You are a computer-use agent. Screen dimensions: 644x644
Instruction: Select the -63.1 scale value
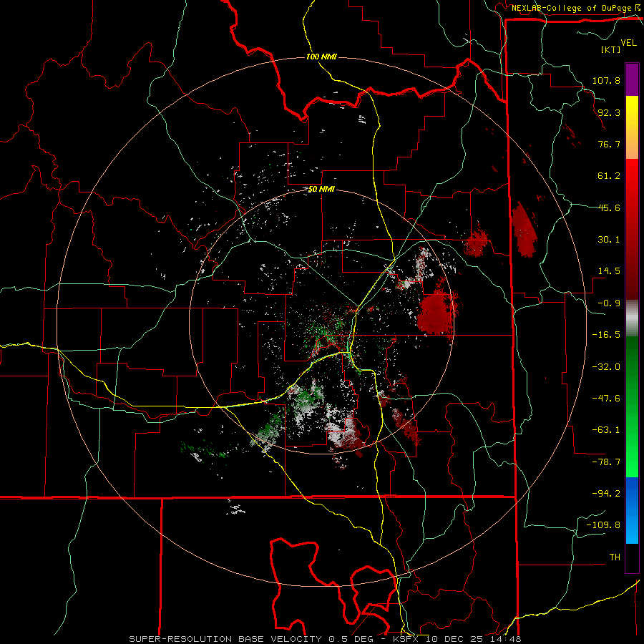click(x=606, y=430)
